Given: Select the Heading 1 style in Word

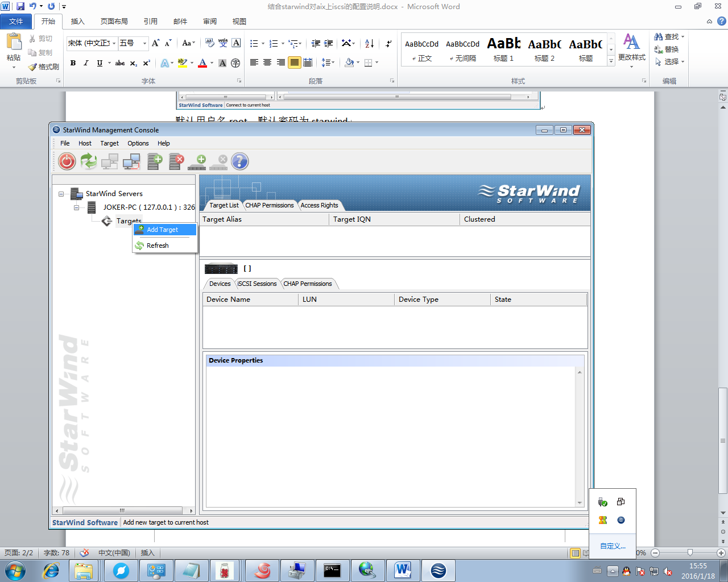Looking at the screenshot, I should tap(503, 49).
